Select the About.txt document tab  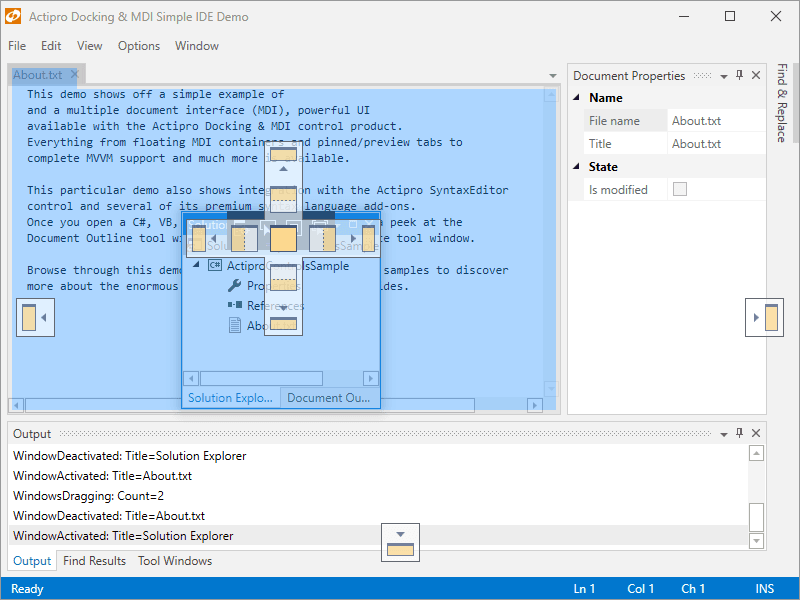tap(38, 74)
